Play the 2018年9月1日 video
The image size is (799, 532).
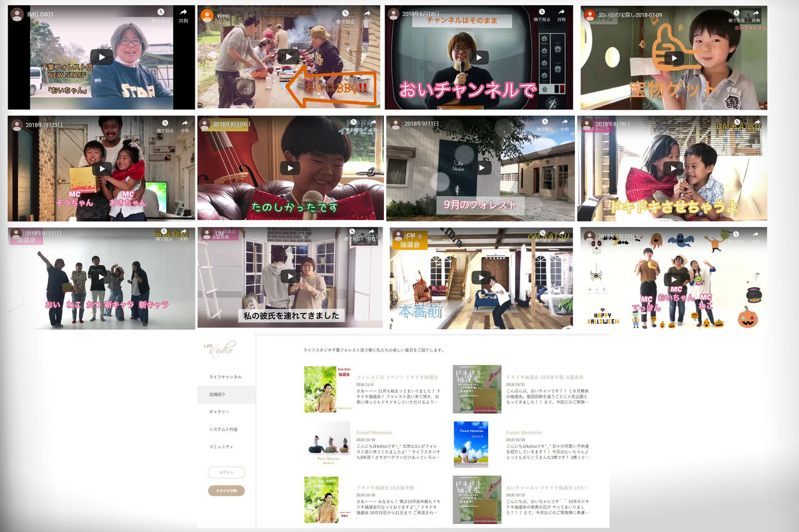(481, 168)
